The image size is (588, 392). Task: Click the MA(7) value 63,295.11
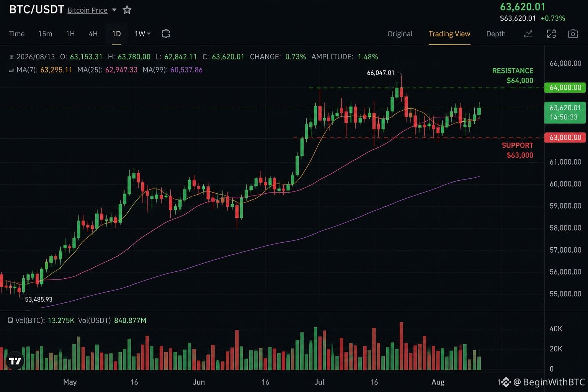[56, 70]
